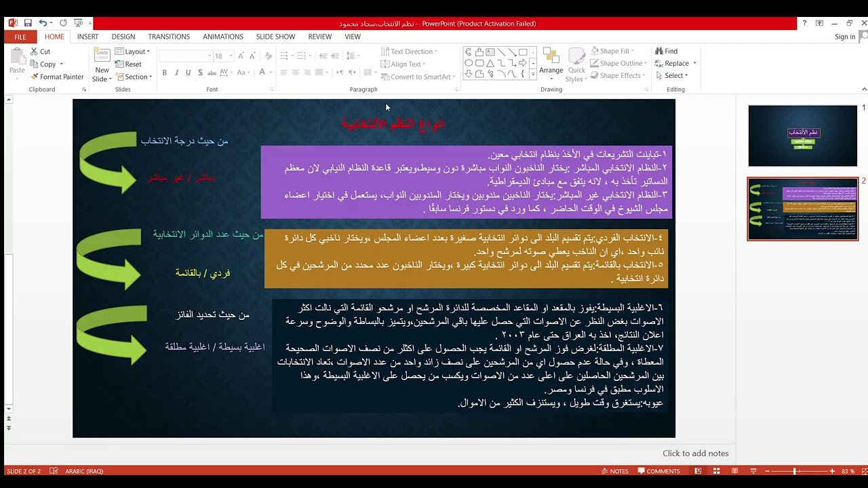The height and width of the screenshot is (488, 868).
Task: Open COMMENTS pane from status bar
Action: pos(658,471)
